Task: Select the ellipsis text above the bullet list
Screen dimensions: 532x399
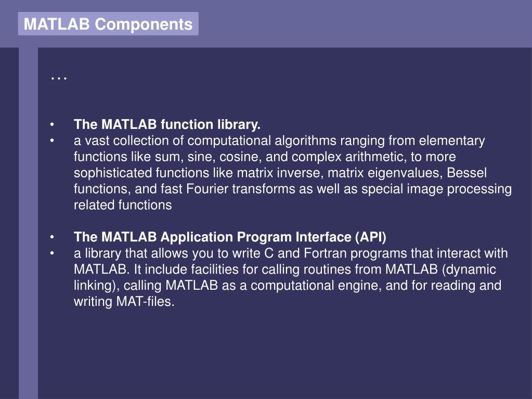Action: (59, 79)
